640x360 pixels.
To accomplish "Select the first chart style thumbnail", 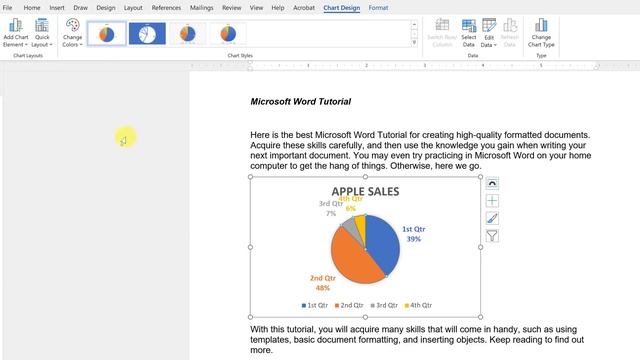I will (x=107, y=33).
